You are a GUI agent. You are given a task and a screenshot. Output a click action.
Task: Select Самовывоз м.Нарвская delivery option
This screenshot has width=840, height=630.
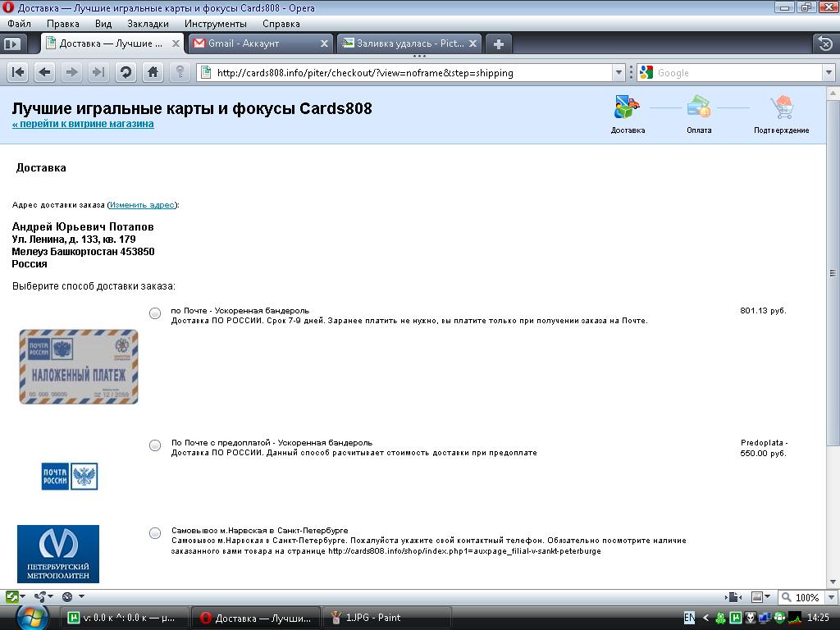pos(155,533)
